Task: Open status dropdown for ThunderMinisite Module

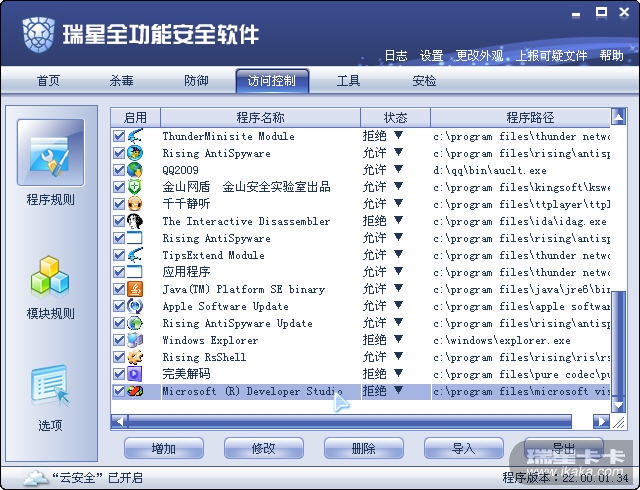Action: click(398, 135)
